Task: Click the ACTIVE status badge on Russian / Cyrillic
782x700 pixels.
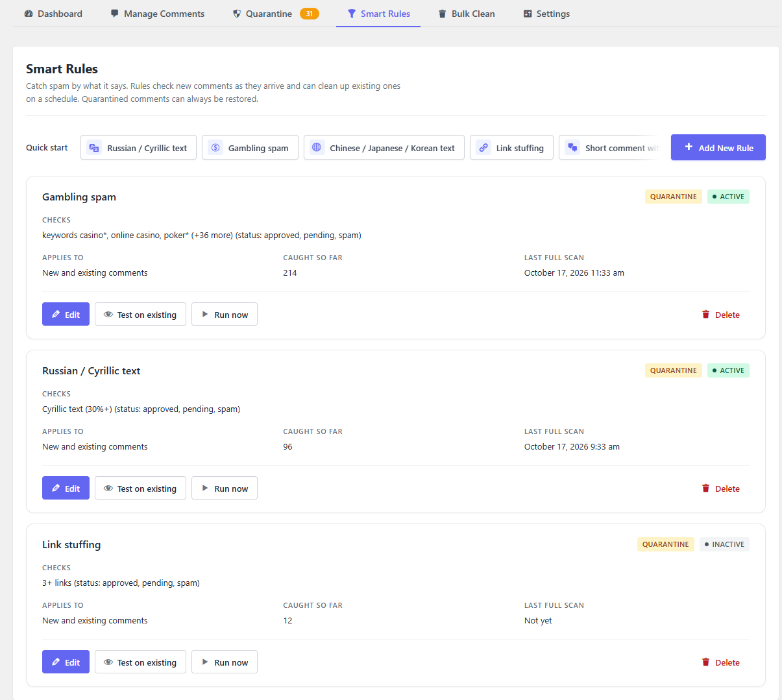Action: 728,370
